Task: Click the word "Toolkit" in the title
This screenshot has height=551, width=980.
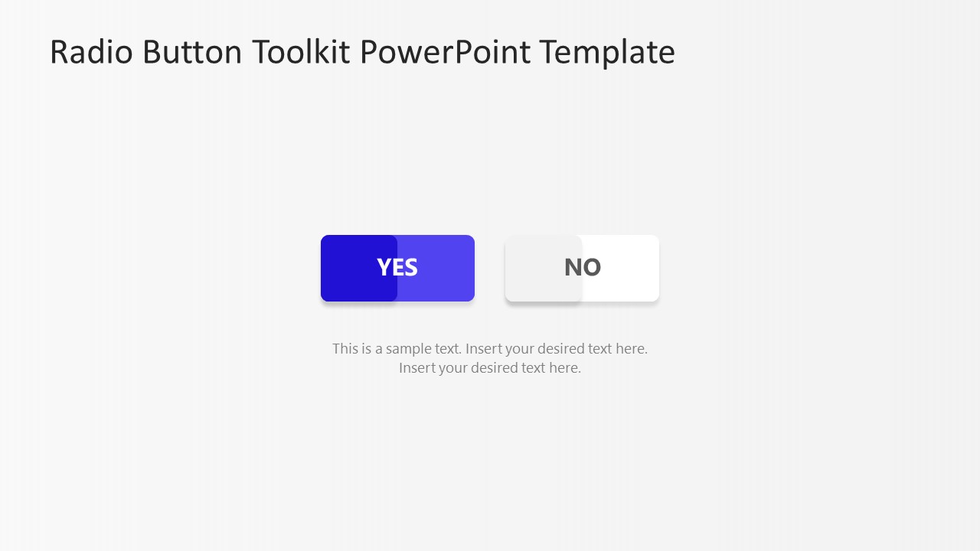Action: 302,52
